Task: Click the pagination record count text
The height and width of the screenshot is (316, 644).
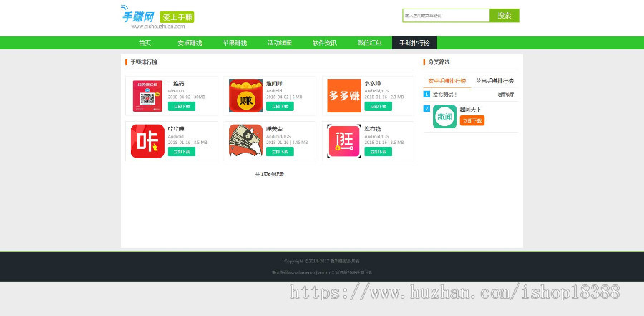Action: pyautogui.click(x=270, y=174)
